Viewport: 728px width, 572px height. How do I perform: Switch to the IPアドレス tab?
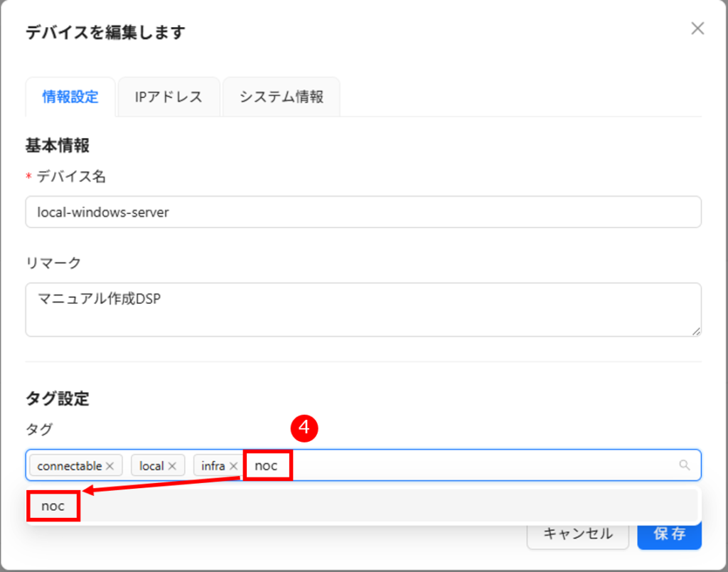pyautogui.click(x=168, y=97)
